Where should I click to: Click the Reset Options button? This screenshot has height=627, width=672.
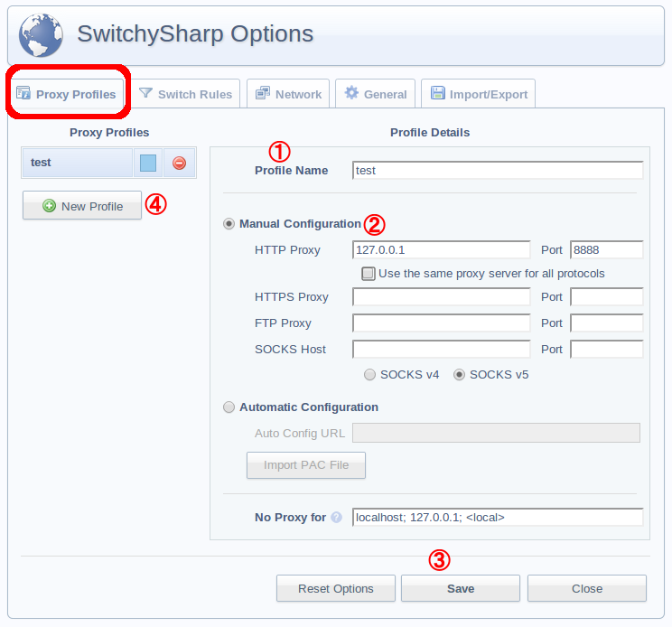coord(336,588)
